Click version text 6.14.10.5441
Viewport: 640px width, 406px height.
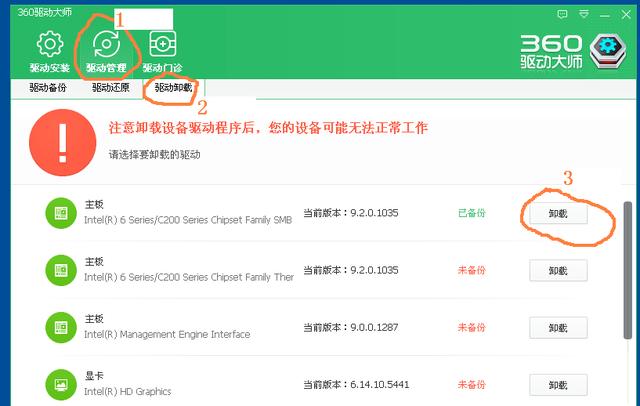point(380,384)
